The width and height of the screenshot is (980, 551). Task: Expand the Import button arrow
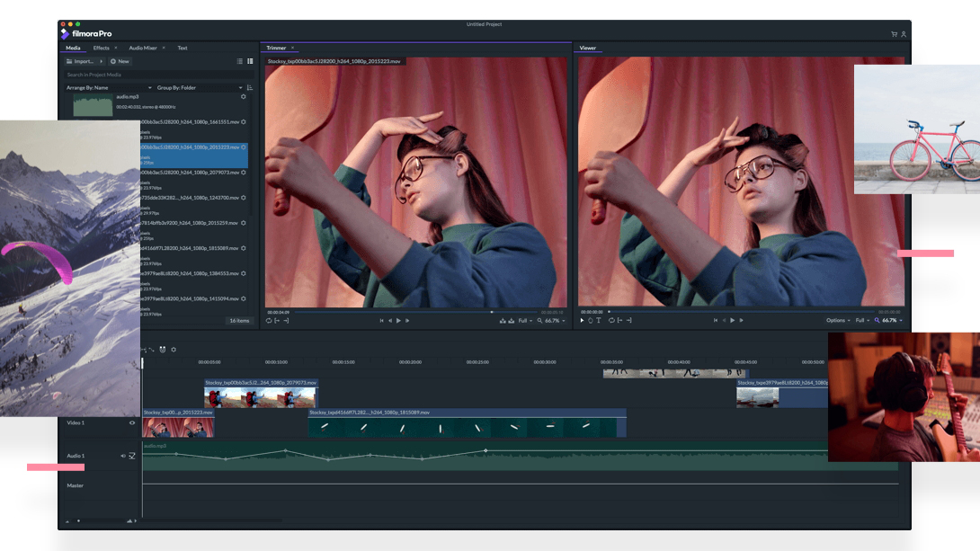tap(101, 61)
